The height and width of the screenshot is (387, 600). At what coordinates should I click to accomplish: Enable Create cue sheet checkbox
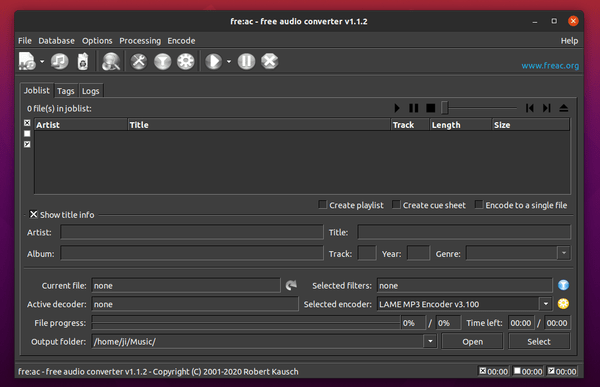(396, 205)
